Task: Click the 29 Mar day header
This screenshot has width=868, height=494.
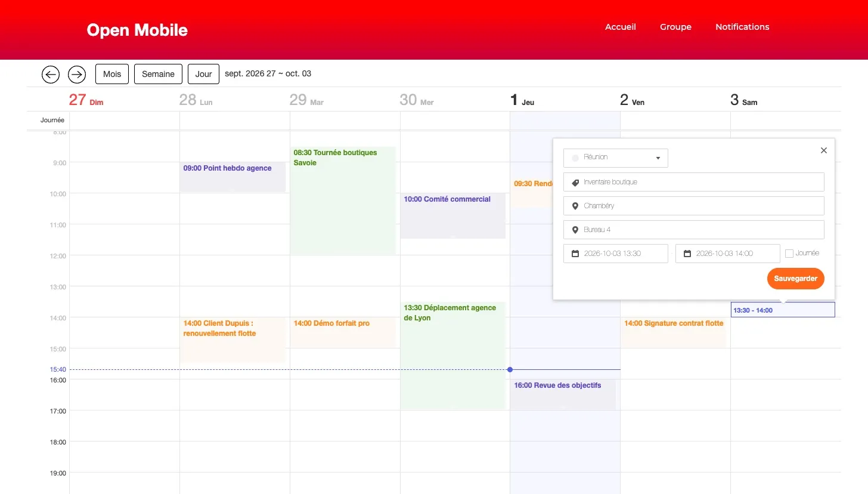Action: point(306,100)
